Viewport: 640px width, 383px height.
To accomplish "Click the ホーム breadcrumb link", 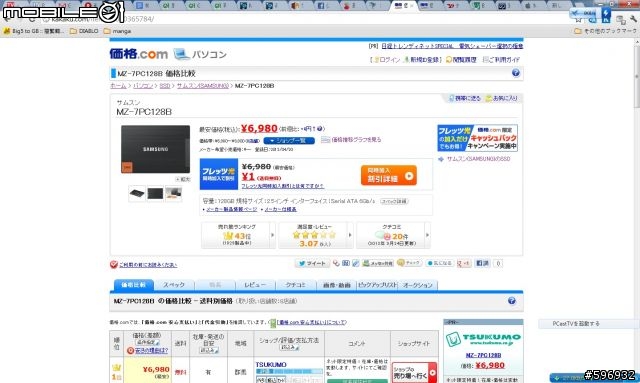I will (x=118, y=86).
